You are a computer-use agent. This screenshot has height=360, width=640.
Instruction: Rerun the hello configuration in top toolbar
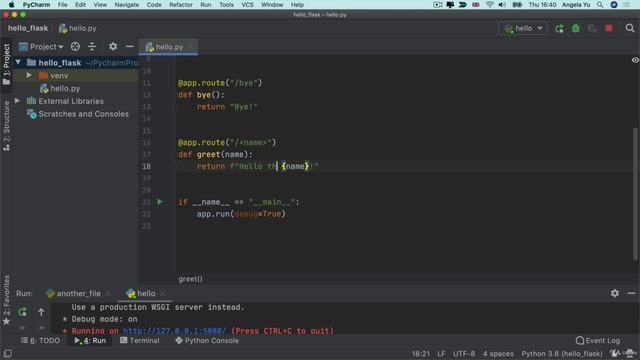click(559, 28)
